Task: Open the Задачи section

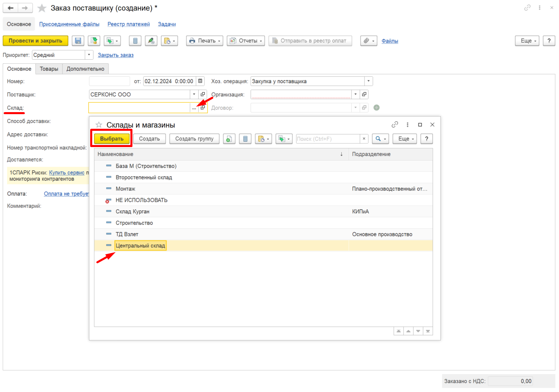Action: coord(167,24)
